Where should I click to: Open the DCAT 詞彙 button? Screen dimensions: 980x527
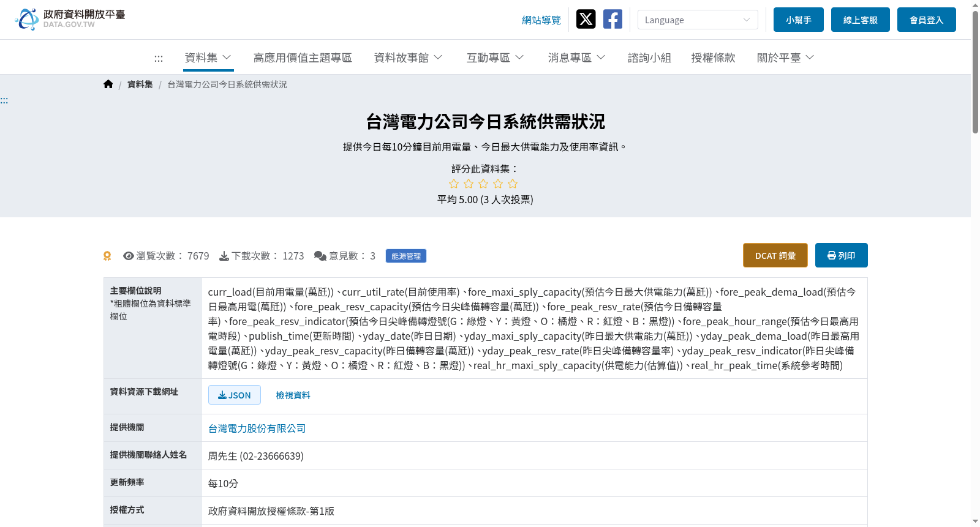point(775,255)
